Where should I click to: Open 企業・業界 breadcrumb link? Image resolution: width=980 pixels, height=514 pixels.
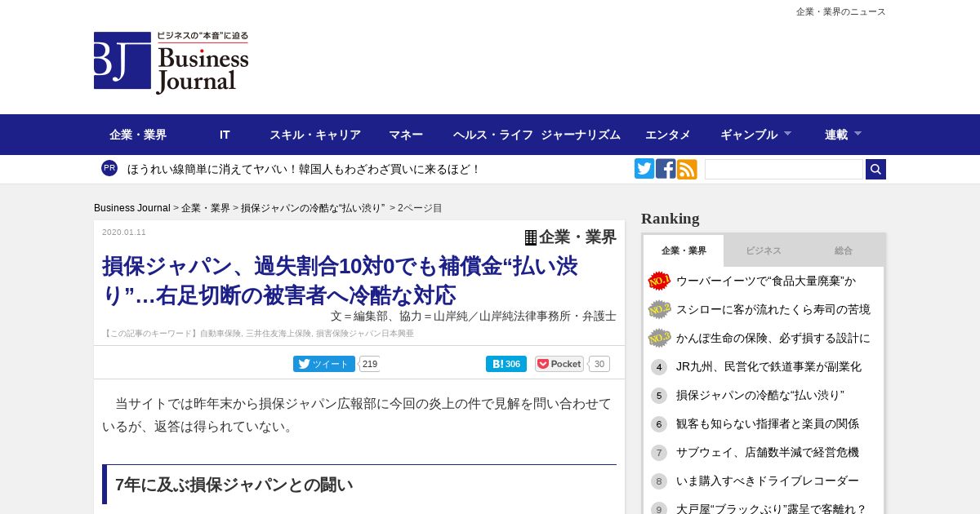click(x=206, y=208)
